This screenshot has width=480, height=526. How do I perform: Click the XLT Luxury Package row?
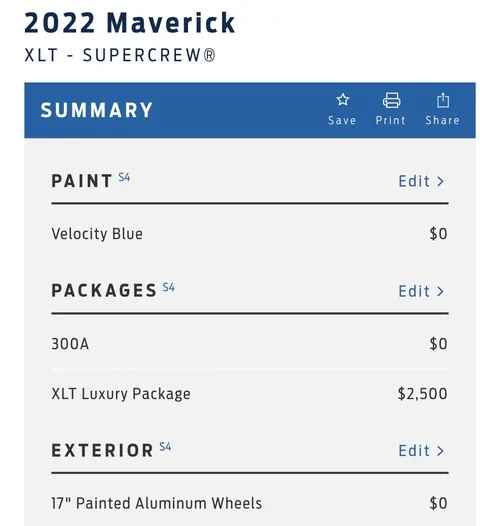[250, 394]
